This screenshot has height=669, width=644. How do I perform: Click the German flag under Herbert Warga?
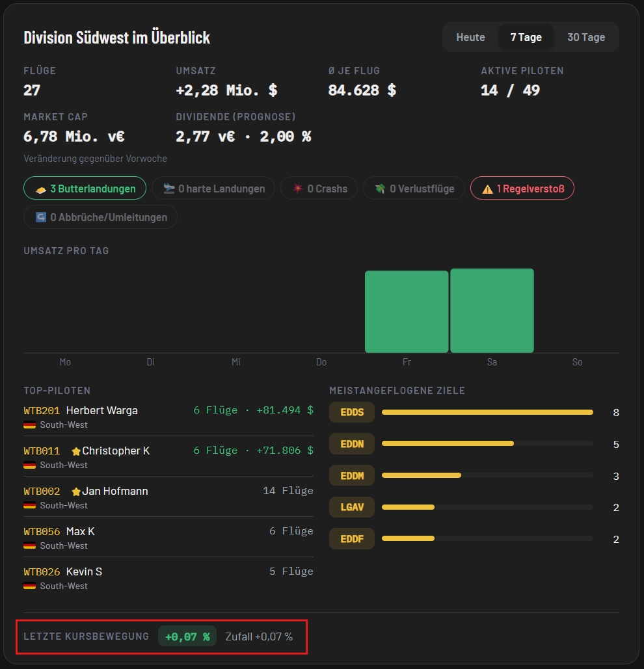pyautogui.click(x=29, y=425)
